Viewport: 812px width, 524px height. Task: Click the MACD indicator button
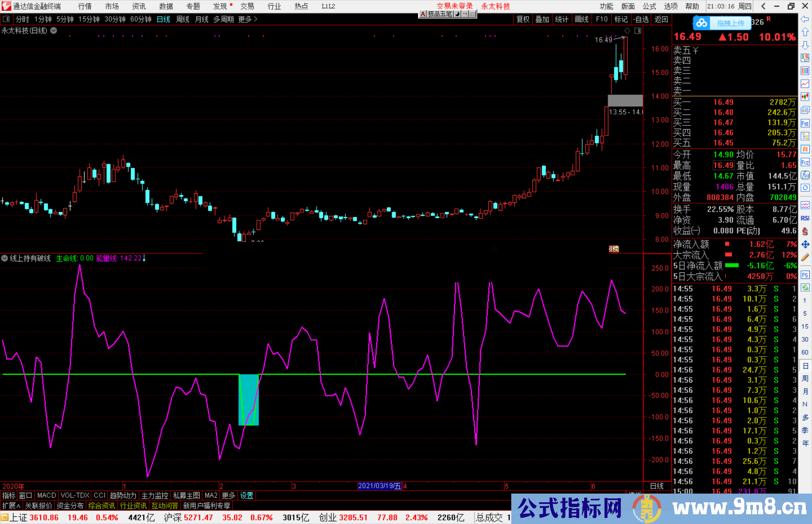(x=46, y=495)
